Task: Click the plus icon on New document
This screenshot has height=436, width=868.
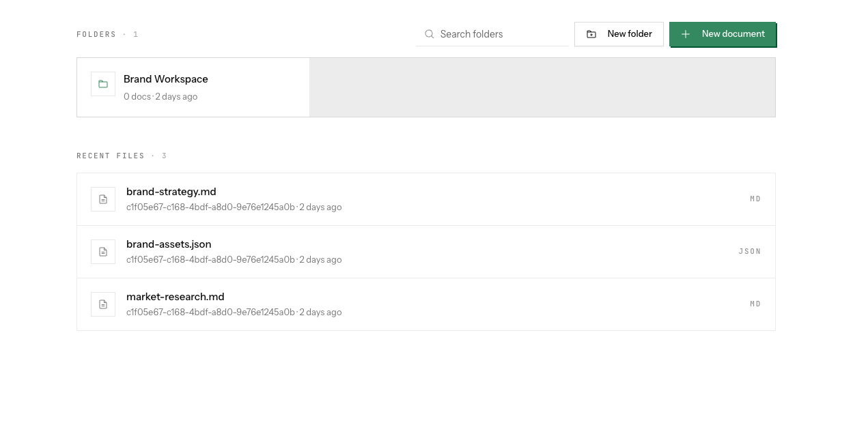Action: [686, 34]
